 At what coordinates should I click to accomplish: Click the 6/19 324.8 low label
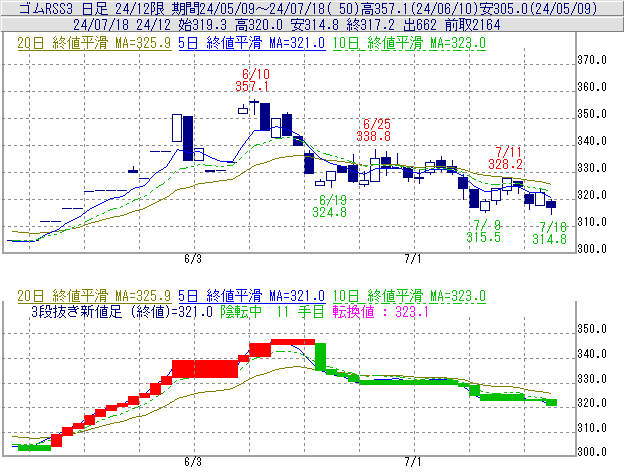pos(330,206)
